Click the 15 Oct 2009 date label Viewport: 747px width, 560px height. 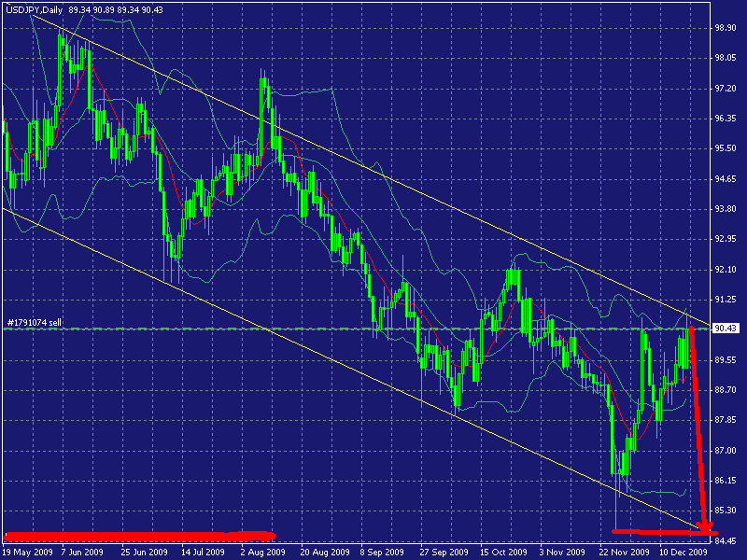[503, 553]
